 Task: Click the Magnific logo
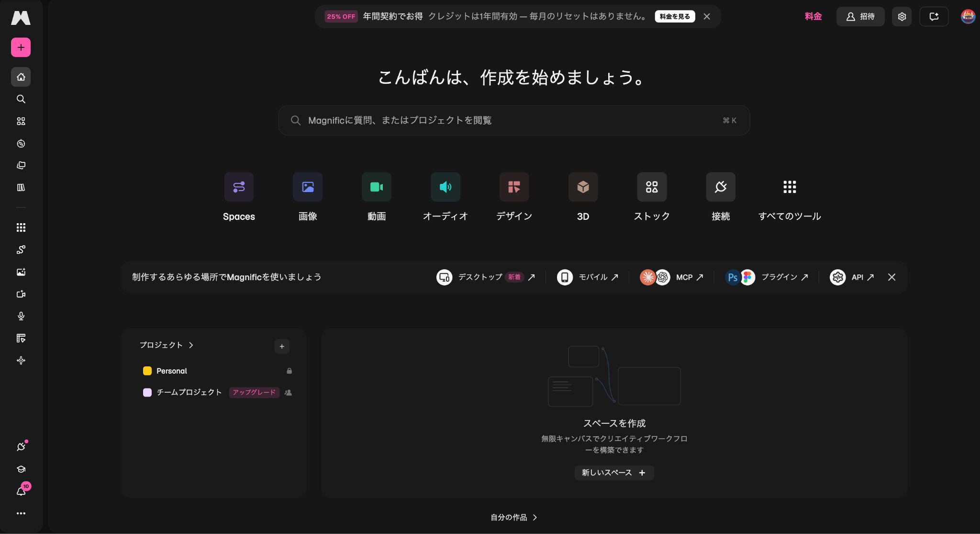coord(21,18)
